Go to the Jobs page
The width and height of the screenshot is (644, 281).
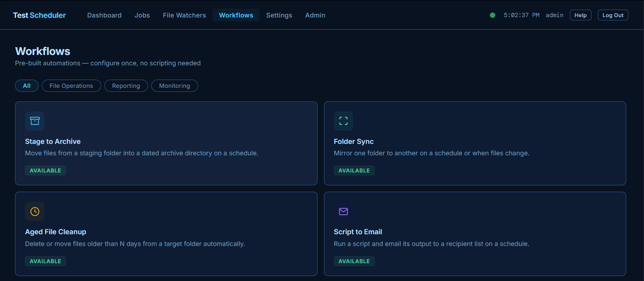coord(142,15)
